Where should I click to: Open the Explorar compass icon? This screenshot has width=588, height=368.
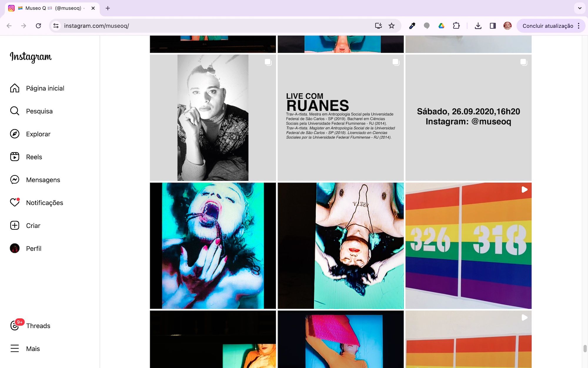click(15, 134)
